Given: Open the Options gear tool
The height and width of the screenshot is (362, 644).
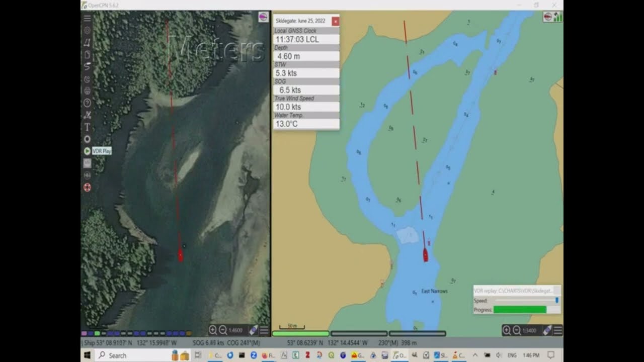Looking at the screenshot, I should tap(87, 30).
